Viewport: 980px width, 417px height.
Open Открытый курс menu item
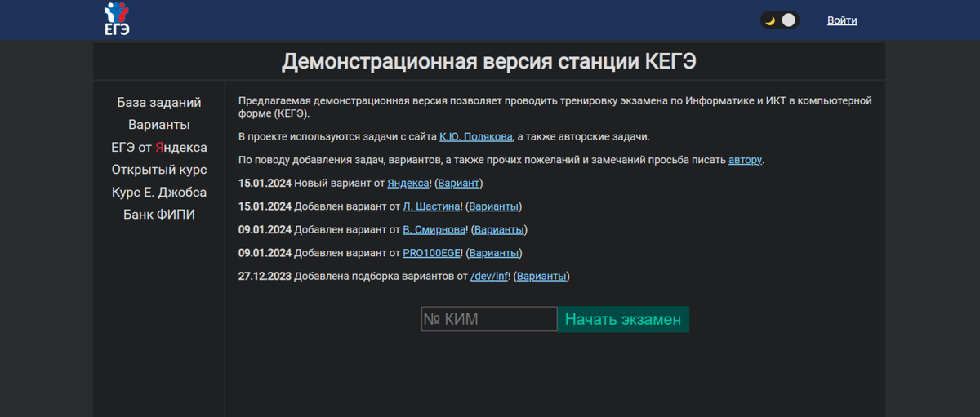click(x=159, y=170)
